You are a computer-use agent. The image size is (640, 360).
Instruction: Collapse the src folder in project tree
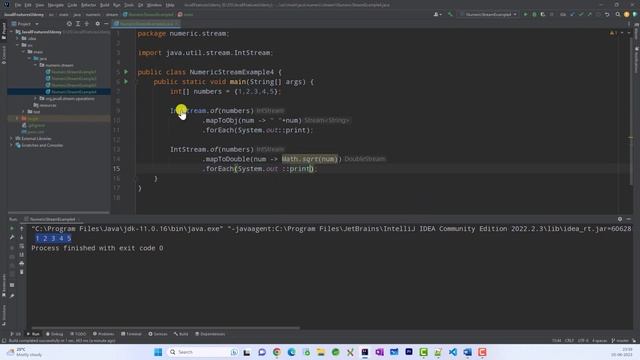[x=18, y=45]
